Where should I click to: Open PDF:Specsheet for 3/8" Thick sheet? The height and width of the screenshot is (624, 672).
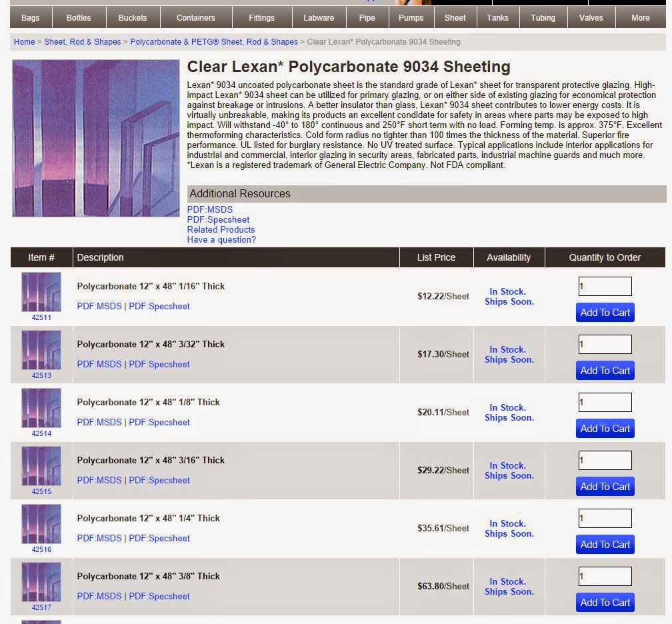coord(159,596)
